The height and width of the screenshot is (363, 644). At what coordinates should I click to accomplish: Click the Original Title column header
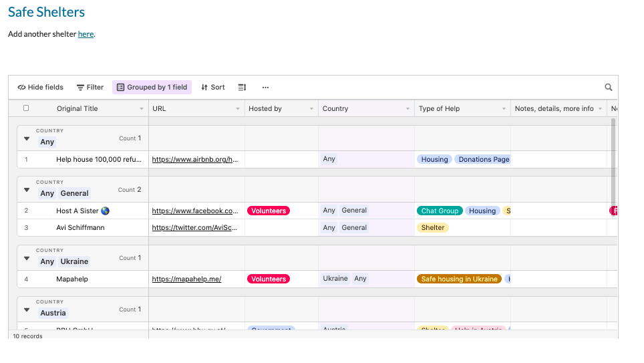pyautogui.click(x=77, y=109)
